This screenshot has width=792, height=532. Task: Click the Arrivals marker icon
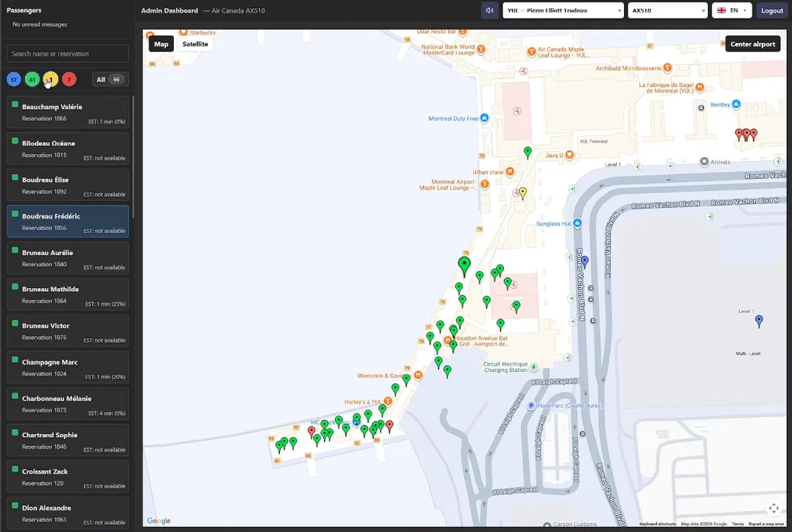704,161
